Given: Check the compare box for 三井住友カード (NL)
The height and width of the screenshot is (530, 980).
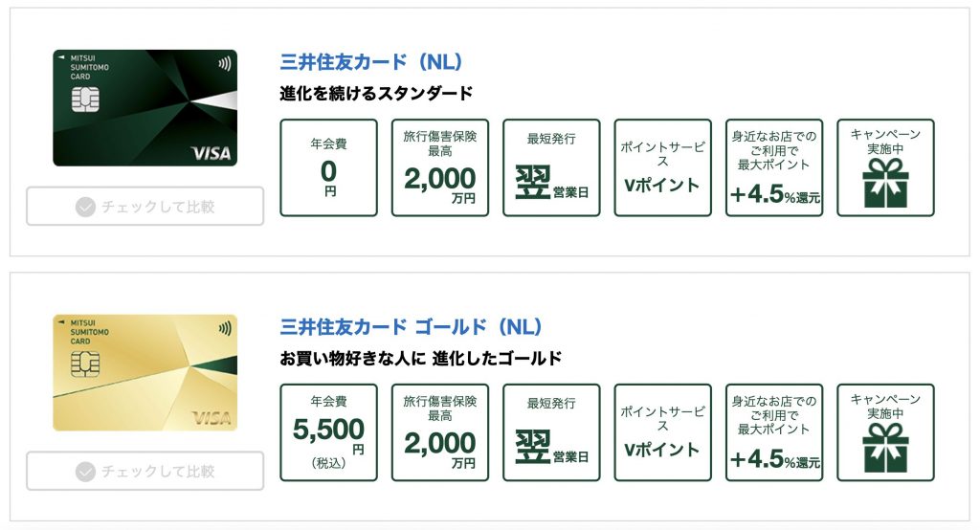Looking at the screenshot, I should (145, 206).
